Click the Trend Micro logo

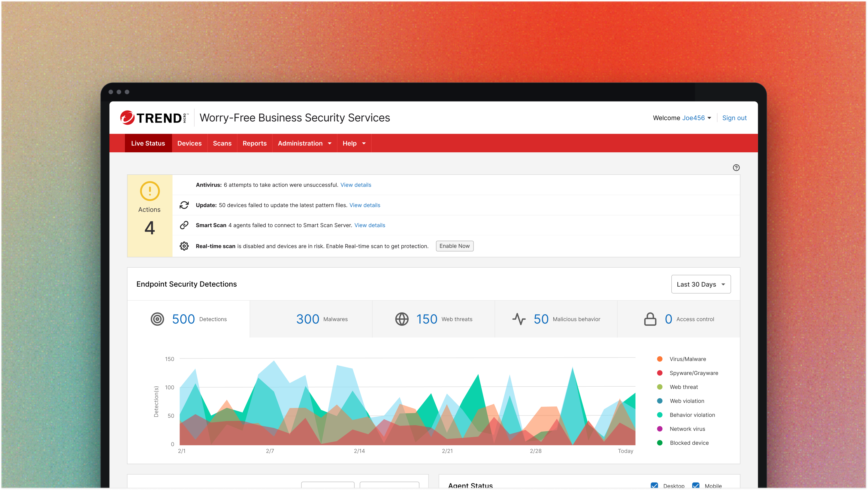pos(154,118)
